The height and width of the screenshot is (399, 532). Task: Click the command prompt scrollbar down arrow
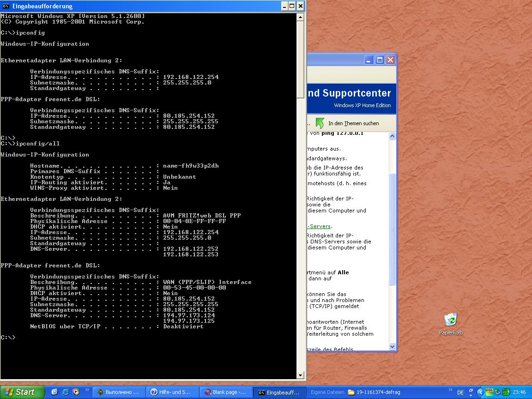tap(300, 375)
